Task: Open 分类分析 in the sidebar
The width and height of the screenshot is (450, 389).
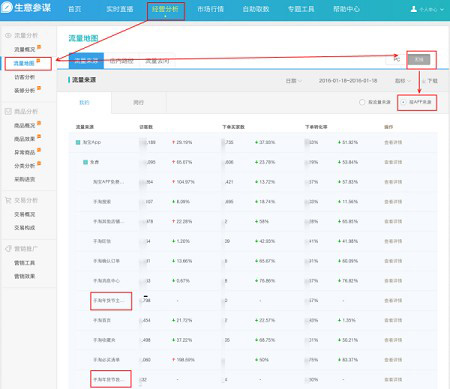Action: pos(24,166)
